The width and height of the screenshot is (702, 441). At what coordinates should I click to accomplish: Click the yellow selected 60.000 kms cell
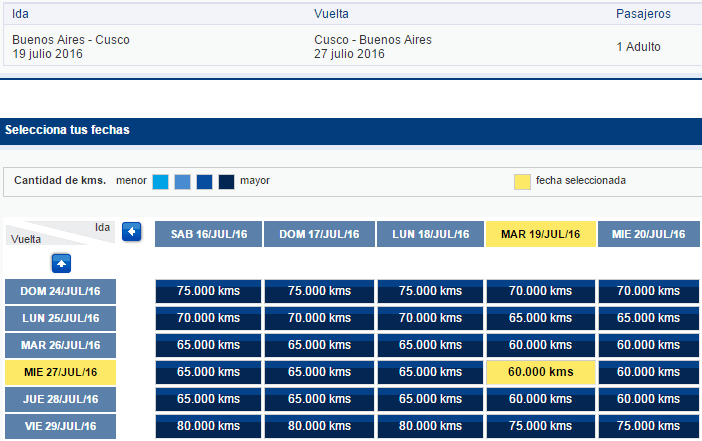pyautogui.click(x=541, y=372)
